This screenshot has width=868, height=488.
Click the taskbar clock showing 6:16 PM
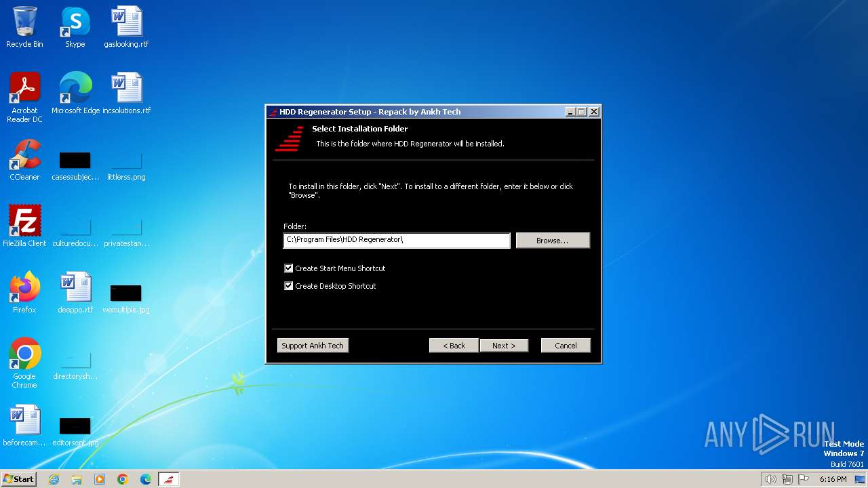pyautogui.click(x=833, y=479)
